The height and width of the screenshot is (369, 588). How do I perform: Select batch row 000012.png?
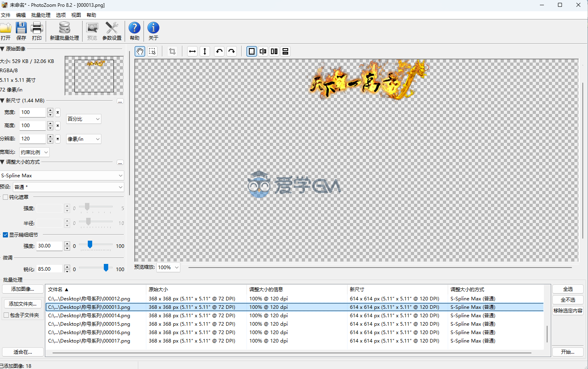pos(295,299)
